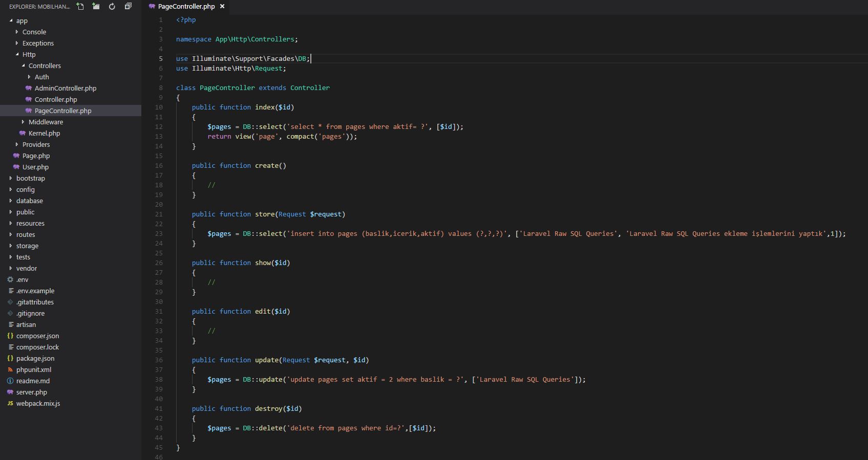Click the 'namespace App\Http\Controllers' line

237,39
